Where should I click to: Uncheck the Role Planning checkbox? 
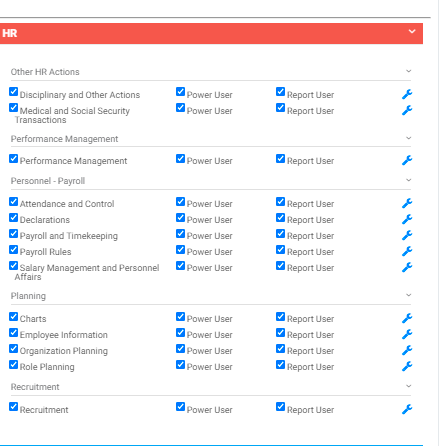pyautogui.click(x=13, y=365)
